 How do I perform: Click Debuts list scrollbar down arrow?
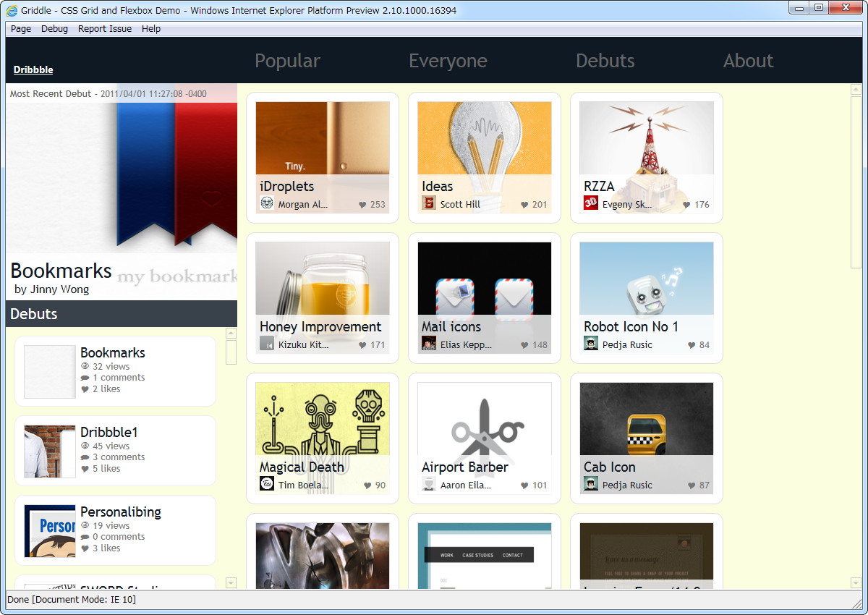[x=231, y=582]
